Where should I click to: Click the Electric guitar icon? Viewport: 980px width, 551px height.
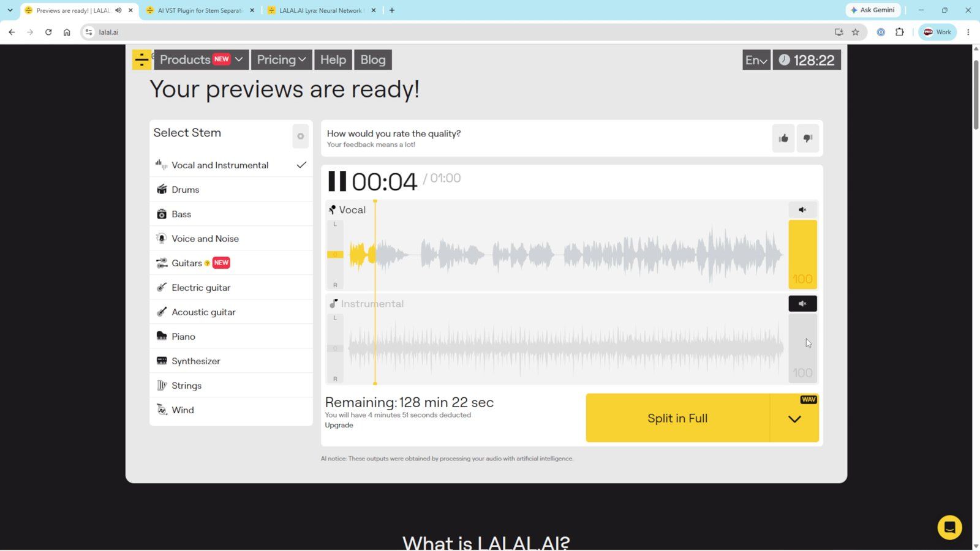click(x=162, y=287)
